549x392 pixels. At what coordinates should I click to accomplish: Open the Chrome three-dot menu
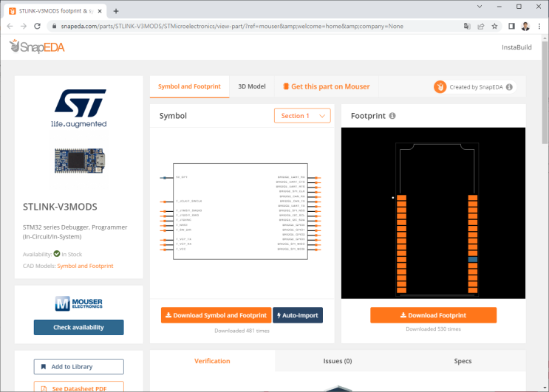(x=539, y=27)
